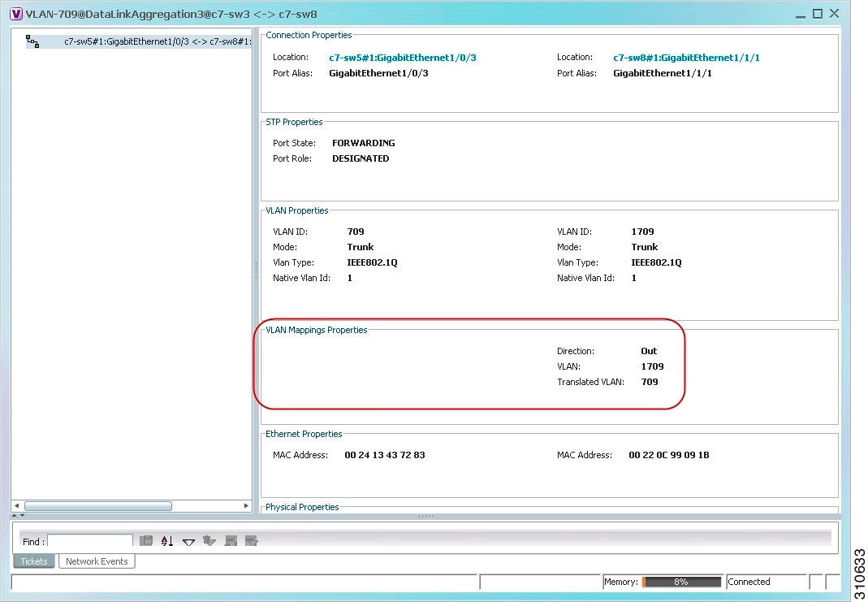Viewport: 868px width, 602px height.
Task: Click the Direction value Out
Action: point(649,351)
